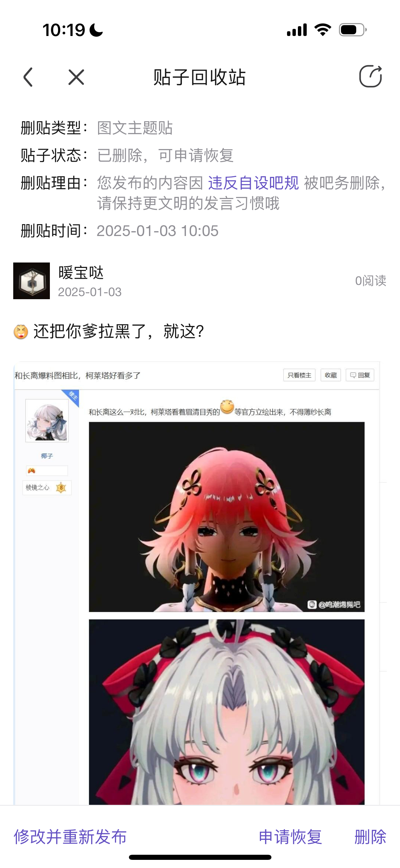Tap the 椰子 avatar in the embedded post
This screenshot has height=868, width=400.
coord(47,420)
